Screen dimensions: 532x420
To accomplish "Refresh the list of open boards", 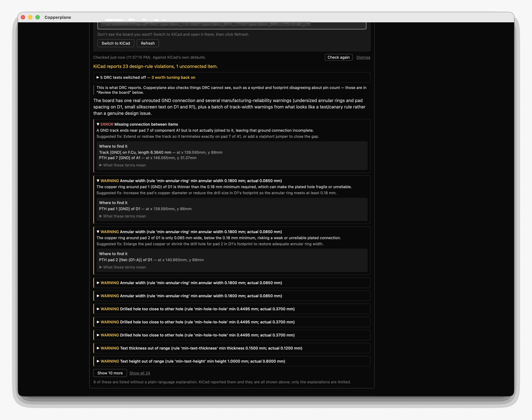I will (148, 43).
